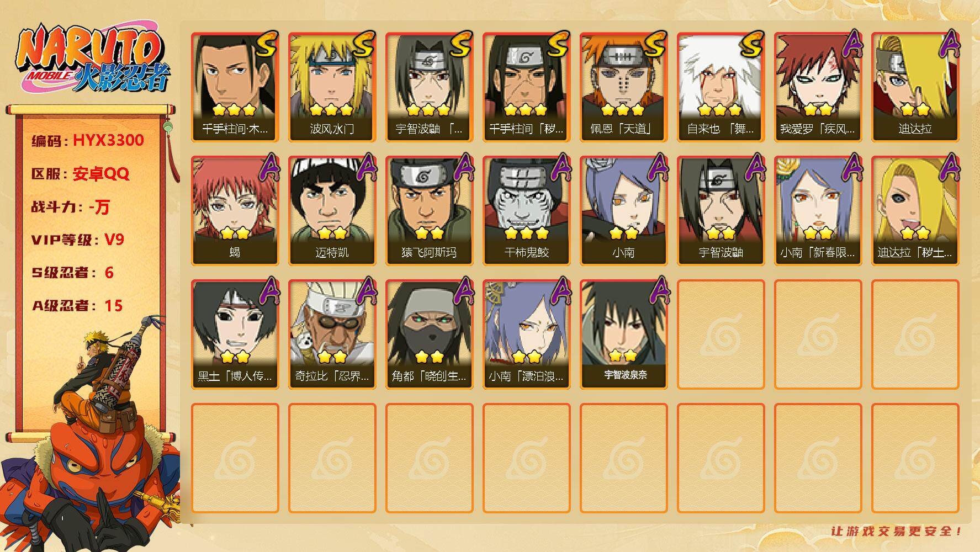Click the S rank badge on 自来也 card
This screenshot has width=980, height=552.
pos(751,45)
